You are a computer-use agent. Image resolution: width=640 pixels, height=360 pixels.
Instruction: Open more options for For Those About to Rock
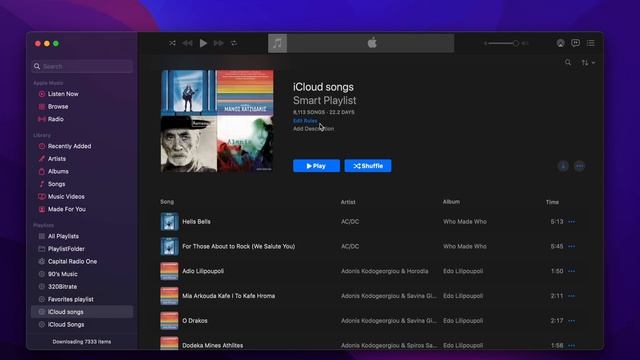[571, 247]
